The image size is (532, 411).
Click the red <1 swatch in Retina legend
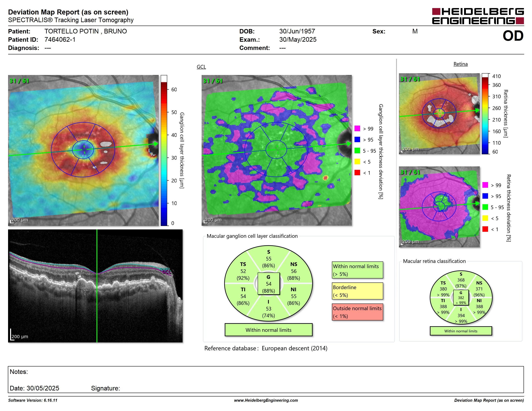[x=485, y=229]
